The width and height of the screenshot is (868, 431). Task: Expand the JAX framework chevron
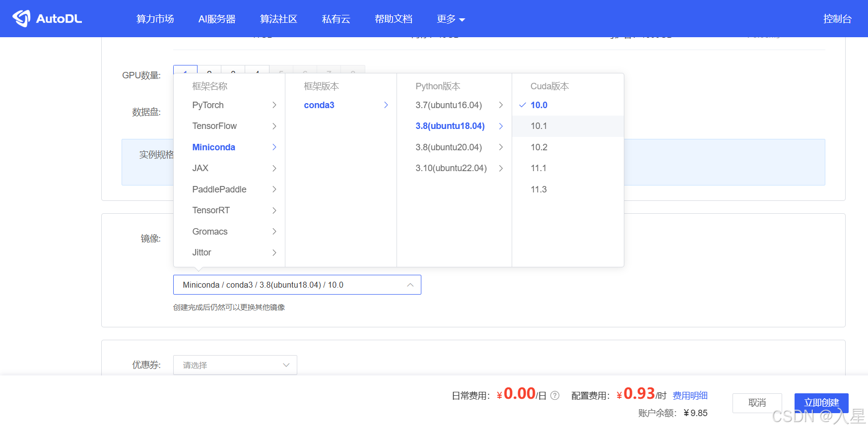(x=274, y=168)
